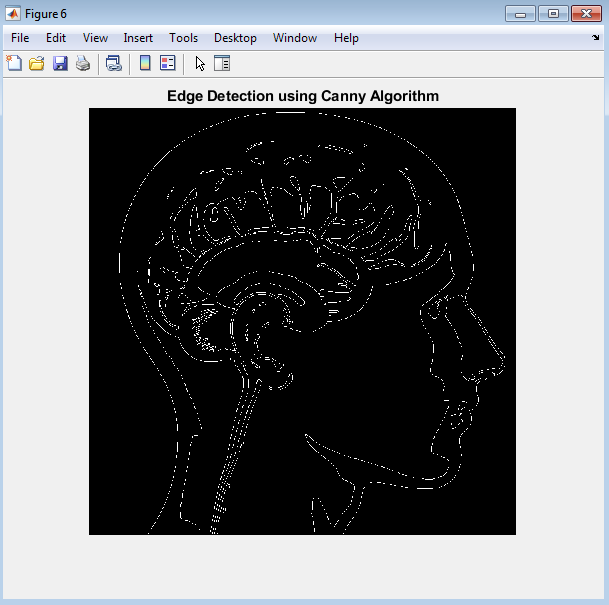Open the Desktop menu
This screenshot has width=609, height=605.
(235, 38)
